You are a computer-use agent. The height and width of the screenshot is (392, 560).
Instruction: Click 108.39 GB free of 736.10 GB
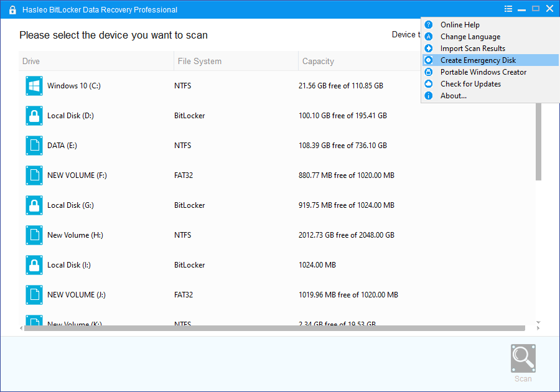coord(343,146)
